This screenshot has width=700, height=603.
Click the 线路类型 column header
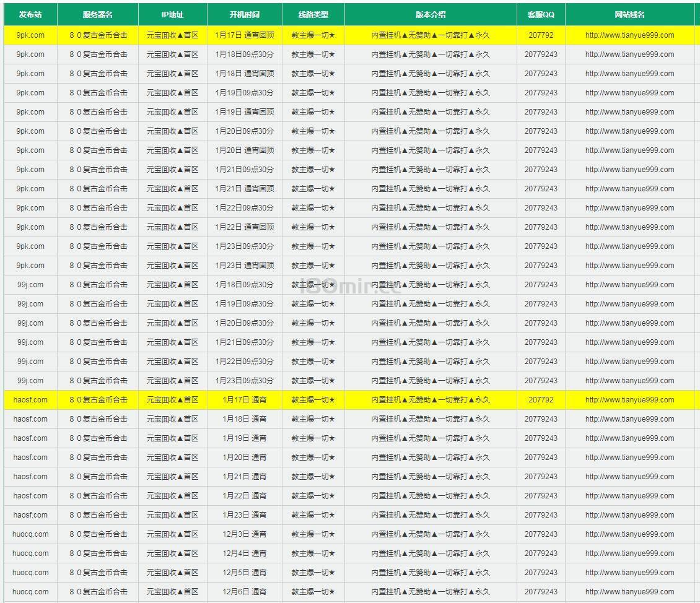313,15
